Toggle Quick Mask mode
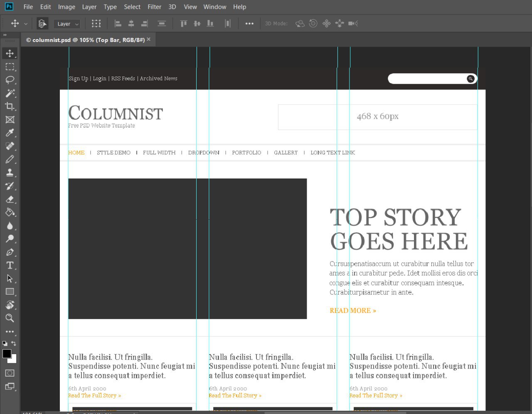 [x=10, y=373]
